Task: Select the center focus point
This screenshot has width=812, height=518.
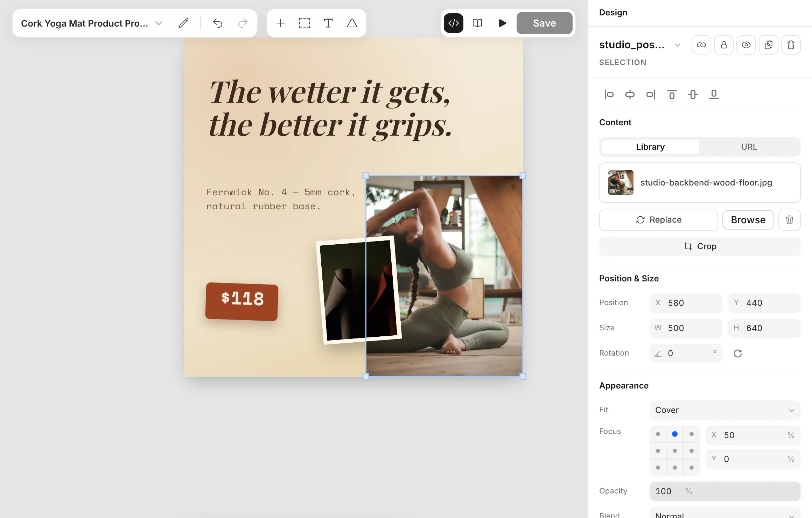Action: 675,451
